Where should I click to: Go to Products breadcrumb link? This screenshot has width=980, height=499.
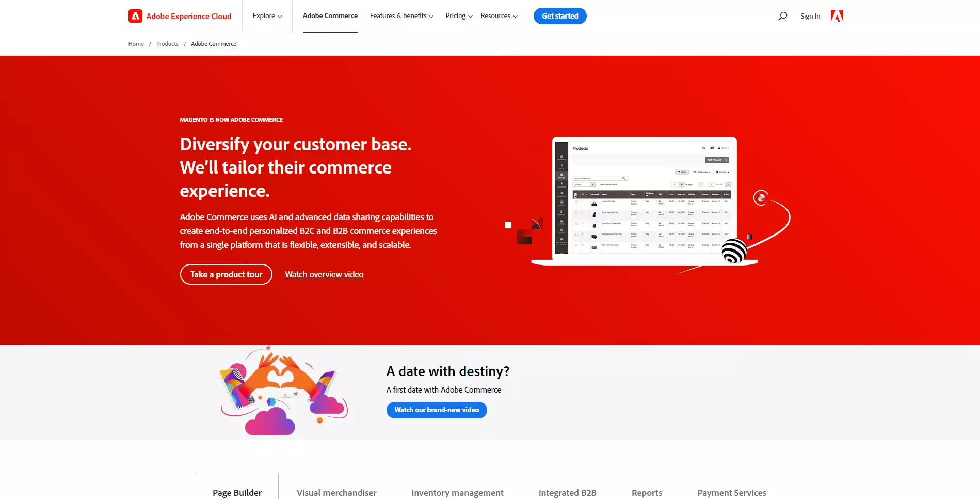[167, 44]
